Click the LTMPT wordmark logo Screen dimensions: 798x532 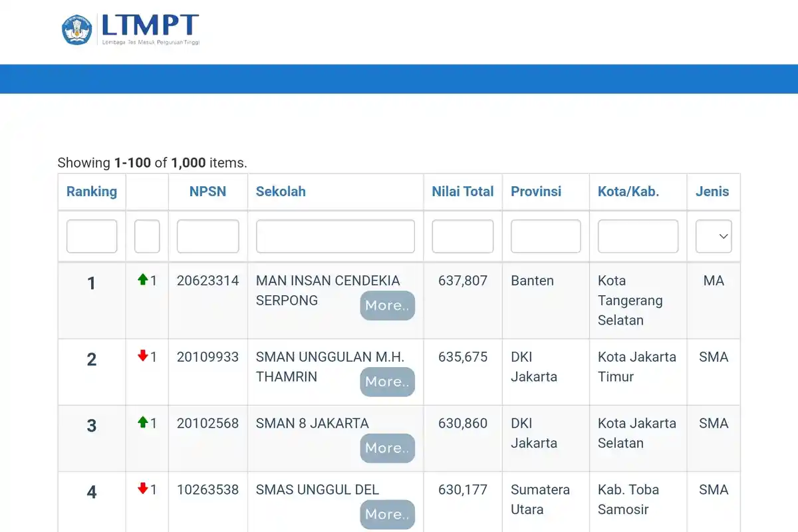pos(149,27)
